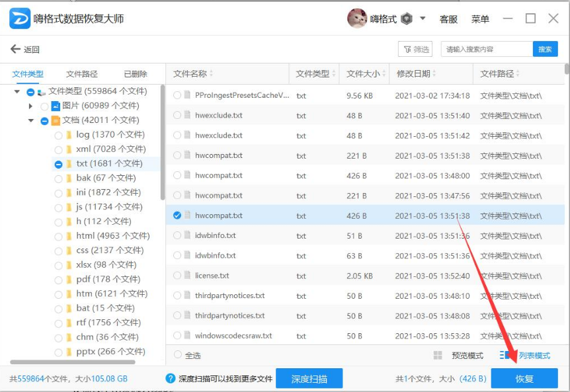The height and width of the screenshot is (392, 570).
Task: Uncheck the selected hwcompat.txt file checkbox
Action: (177, 216)
